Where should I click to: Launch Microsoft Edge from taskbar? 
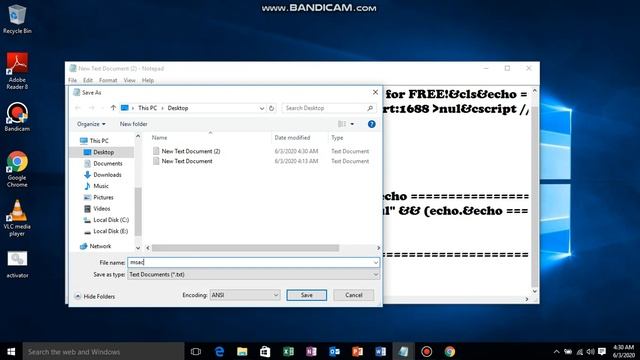point(219,351)
